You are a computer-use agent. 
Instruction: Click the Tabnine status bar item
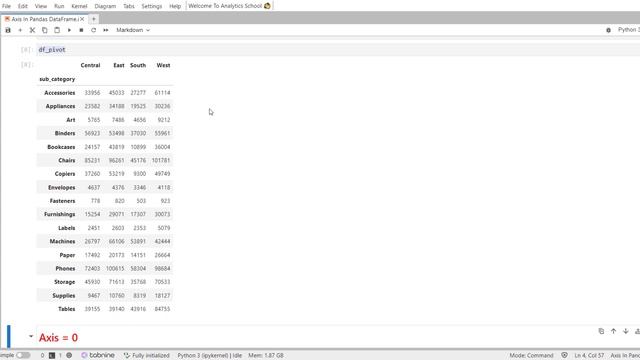pos(98,356)
